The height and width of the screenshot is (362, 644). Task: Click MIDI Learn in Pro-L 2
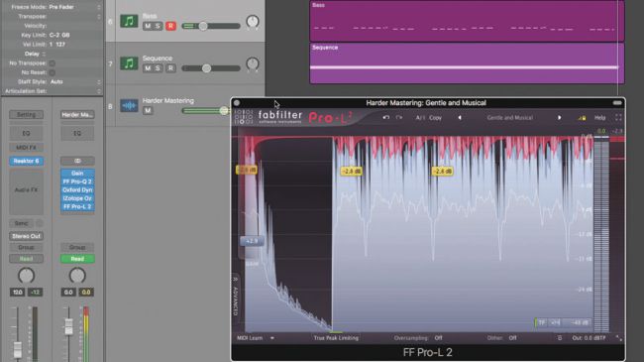250,338
